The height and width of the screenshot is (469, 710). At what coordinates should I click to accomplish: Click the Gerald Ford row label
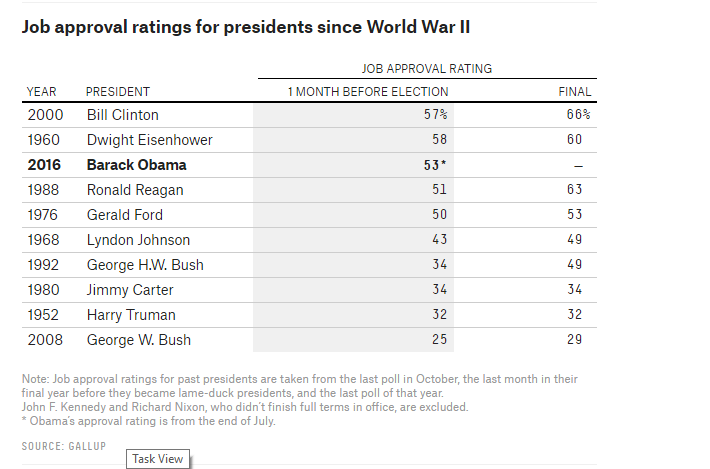click(x=124, y=215)
